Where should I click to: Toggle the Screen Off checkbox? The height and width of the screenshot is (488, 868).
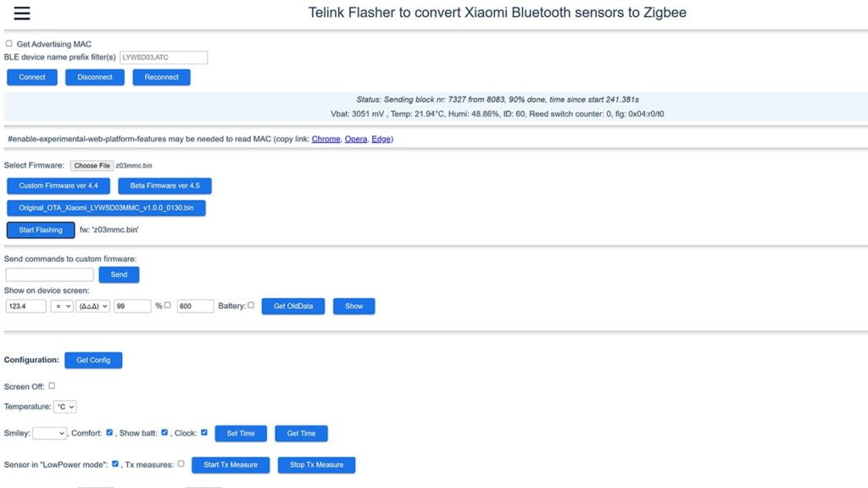[52, 385]
